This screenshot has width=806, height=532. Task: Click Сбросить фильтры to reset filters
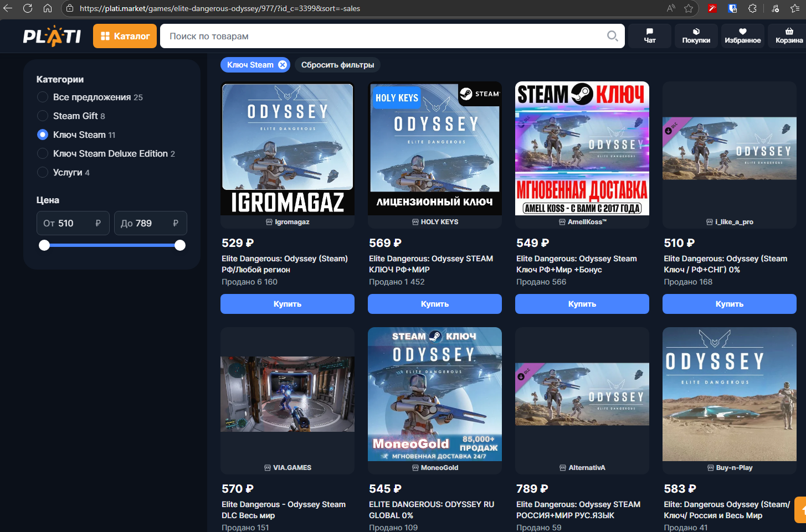(x=337, y=65)
